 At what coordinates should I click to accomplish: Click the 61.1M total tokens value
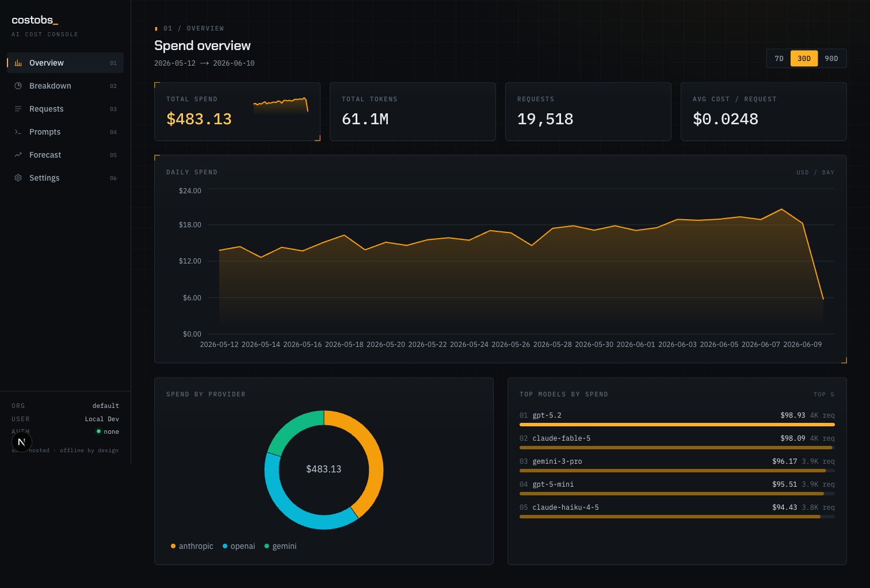[365, 119]
